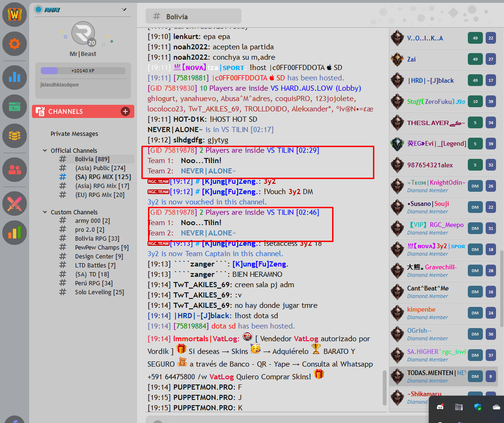Screen dimensions: 504x423
Task: Click the CHANNELS header list icon
Action: (x=40, y=111)
